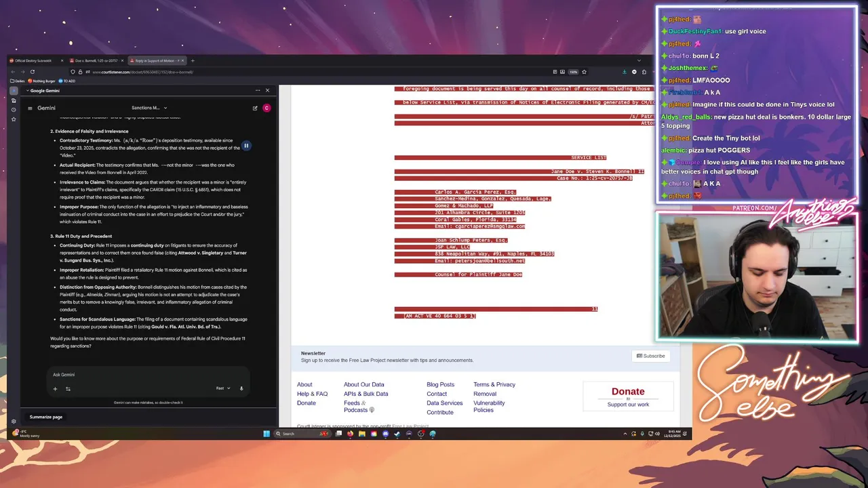Open the history clock icon in browser sidebar
The width and height of the screenshot is (868, 488).
(x=14, y=110)
